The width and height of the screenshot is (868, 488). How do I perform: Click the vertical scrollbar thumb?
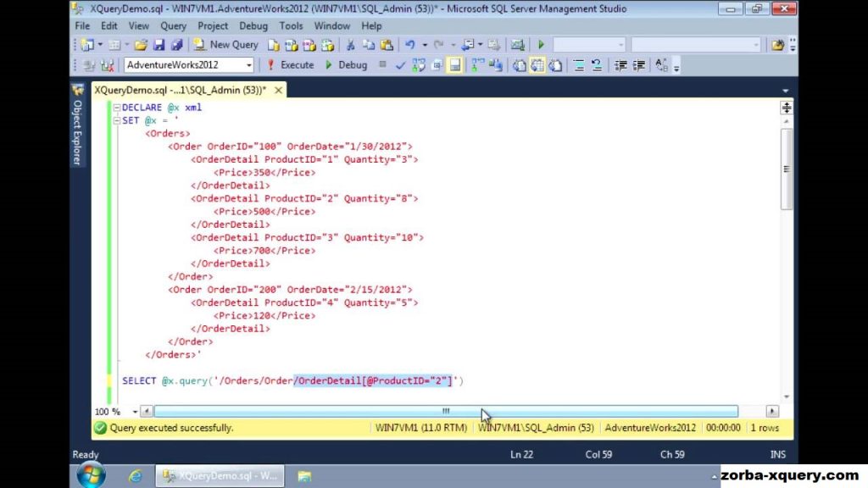click(787, 169)
